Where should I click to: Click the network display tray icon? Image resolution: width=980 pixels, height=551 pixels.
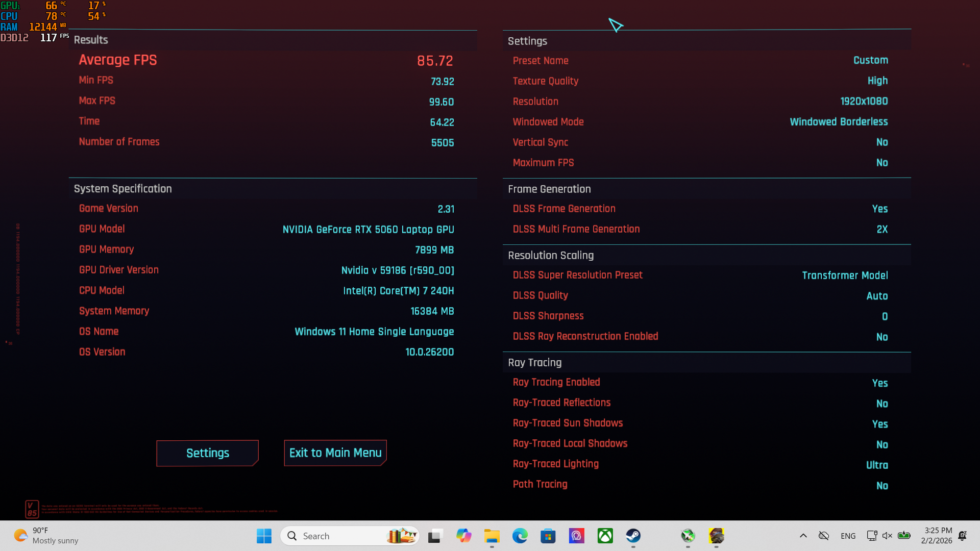point(871,536)
